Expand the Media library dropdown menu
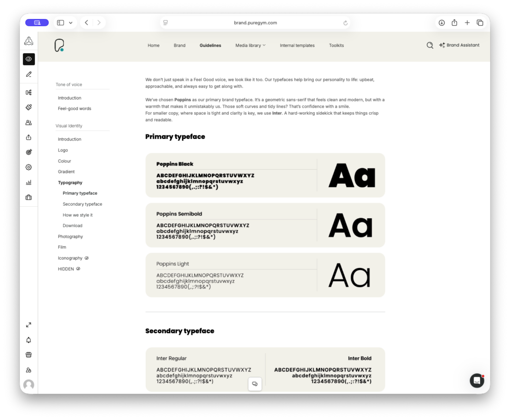 [251, 45]
